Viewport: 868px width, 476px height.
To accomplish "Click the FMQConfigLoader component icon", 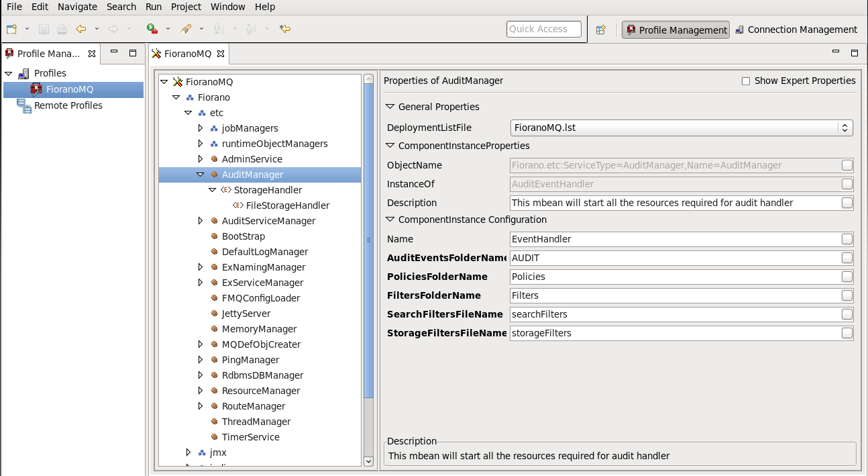I will [214, 298].
